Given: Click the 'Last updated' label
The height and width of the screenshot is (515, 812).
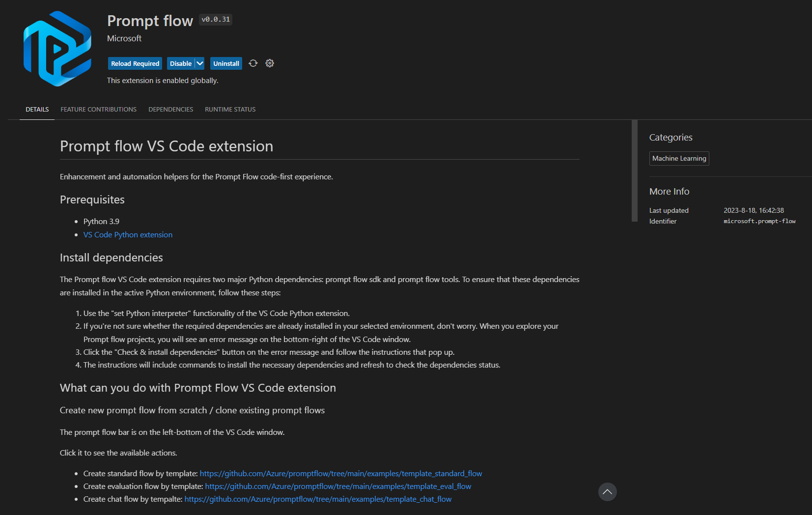Looking at the screenshot, I should 669,210.
